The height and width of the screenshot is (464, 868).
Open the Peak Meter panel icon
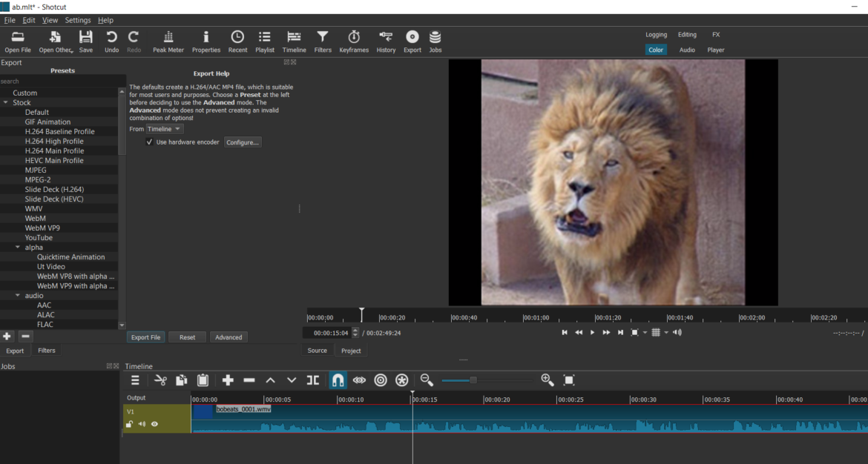[x=168, y=41]
